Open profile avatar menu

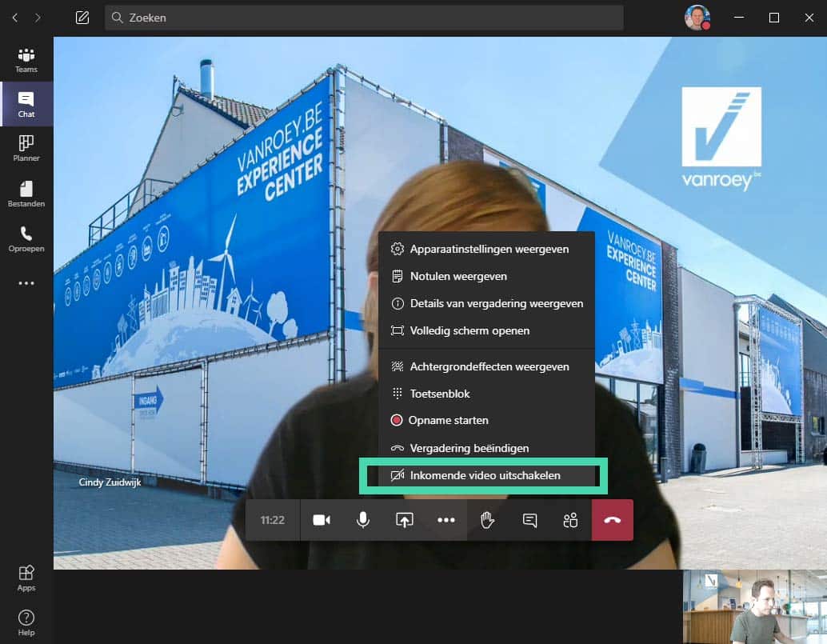click(x=697, y=18)
